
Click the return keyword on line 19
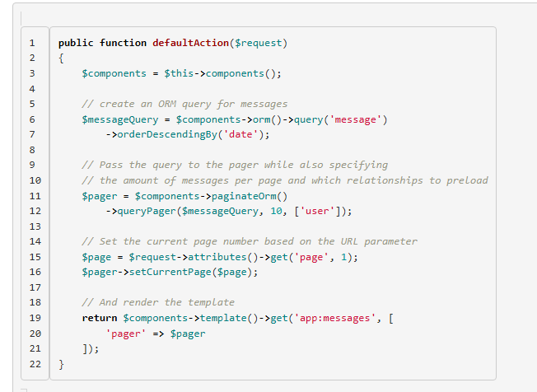tap(99, 318)
